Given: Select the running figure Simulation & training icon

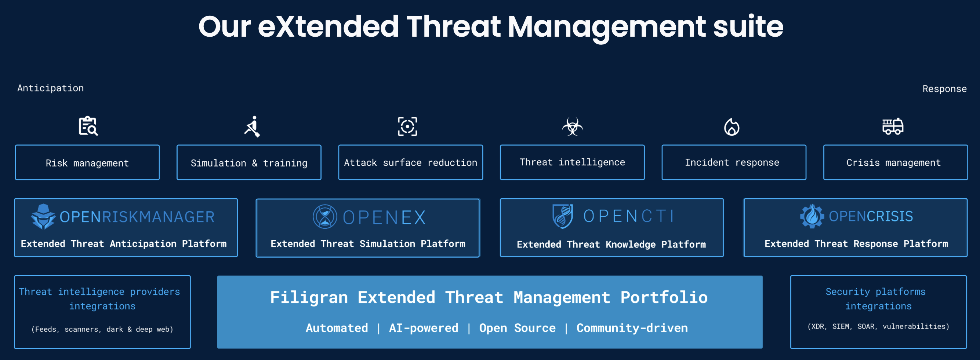Looking at the screenshot, I should 251,126.
